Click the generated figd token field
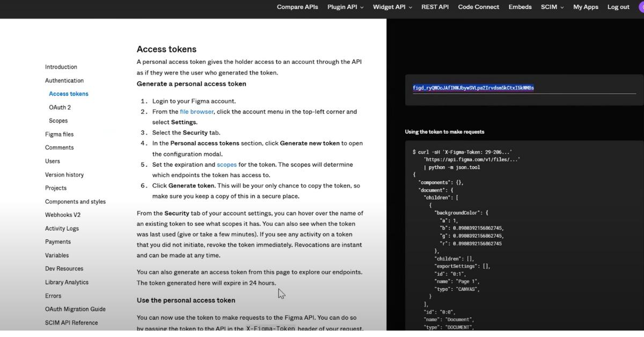This screenshot has width=644, height=337. click(524, 88)
